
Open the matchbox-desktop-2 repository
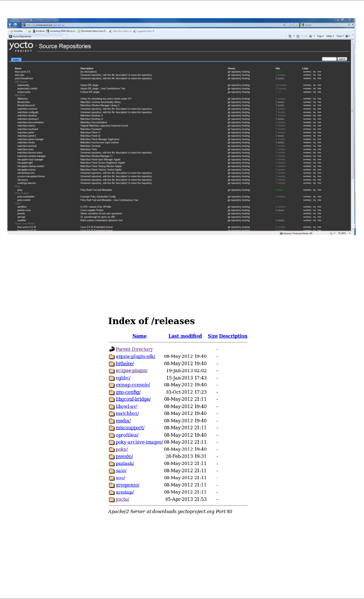28,119
